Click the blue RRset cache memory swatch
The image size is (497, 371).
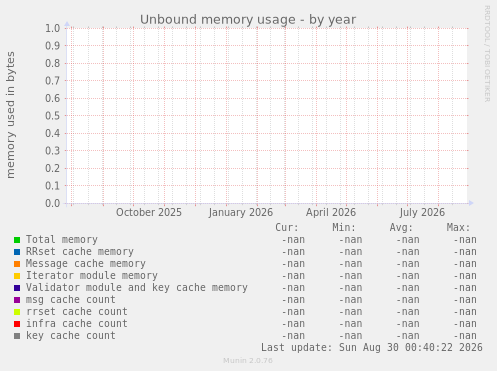click(x=17, y=252)
